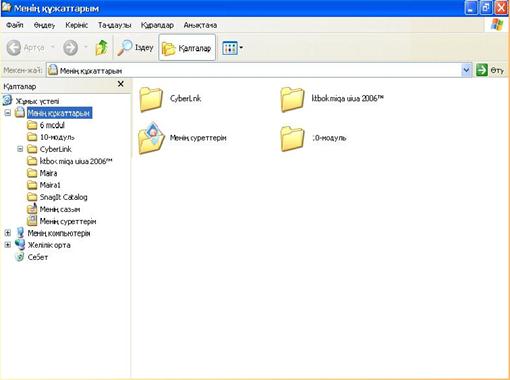Image resolution: width=510 pixels, height=380 pixels.
Task: Restore down the explorer window
Action: pyautogui.click(x=486, y=8)
